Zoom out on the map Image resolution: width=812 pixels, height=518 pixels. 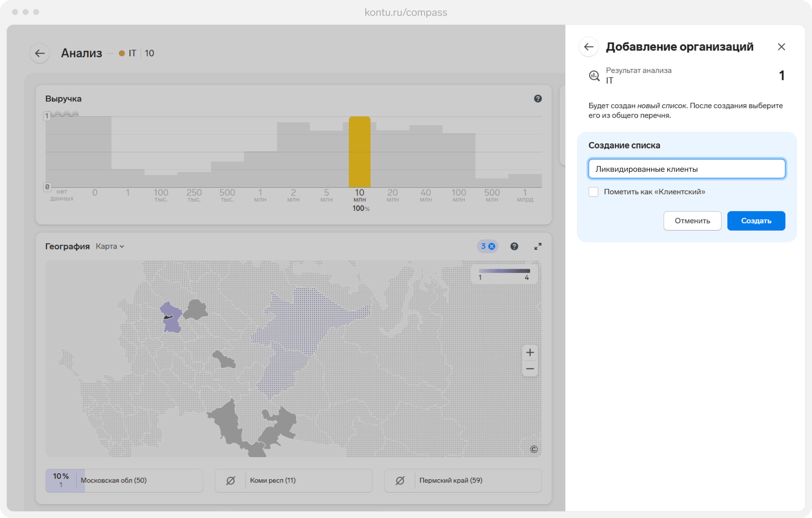pos(530,369)
